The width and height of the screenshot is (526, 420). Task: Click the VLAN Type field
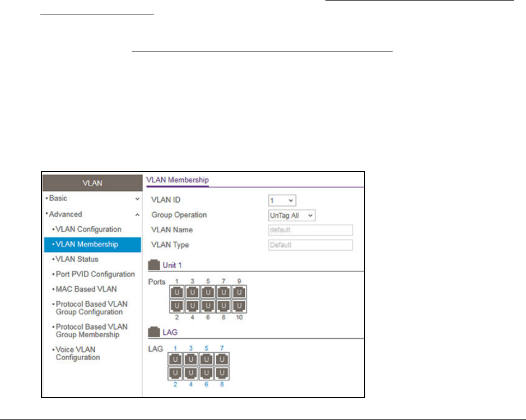[x=311, y=245]
